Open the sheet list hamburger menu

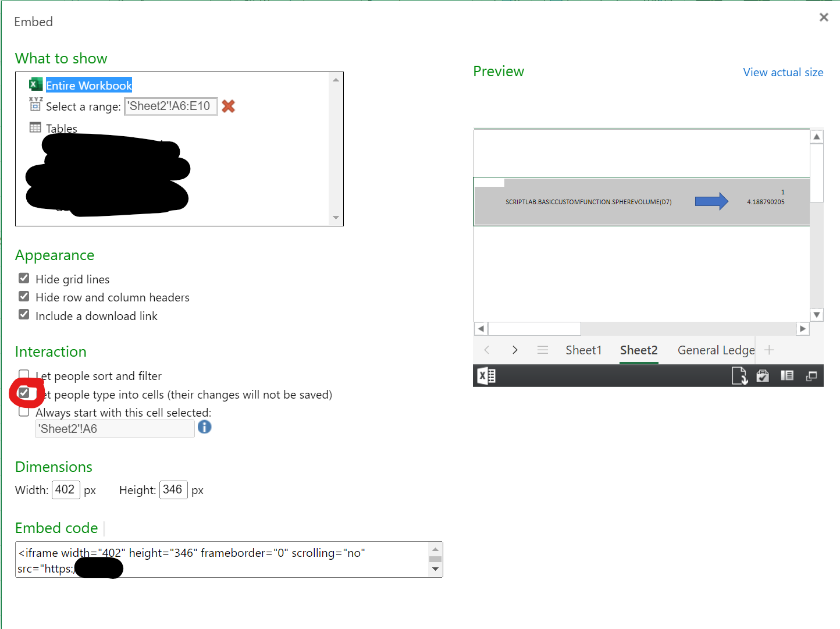point(542,350)
